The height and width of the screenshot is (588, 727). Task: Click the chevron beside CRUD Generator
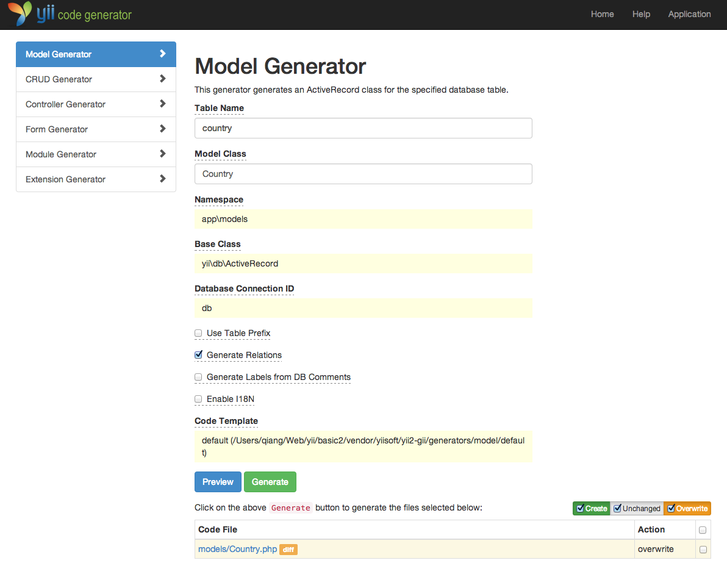point(162,79)
